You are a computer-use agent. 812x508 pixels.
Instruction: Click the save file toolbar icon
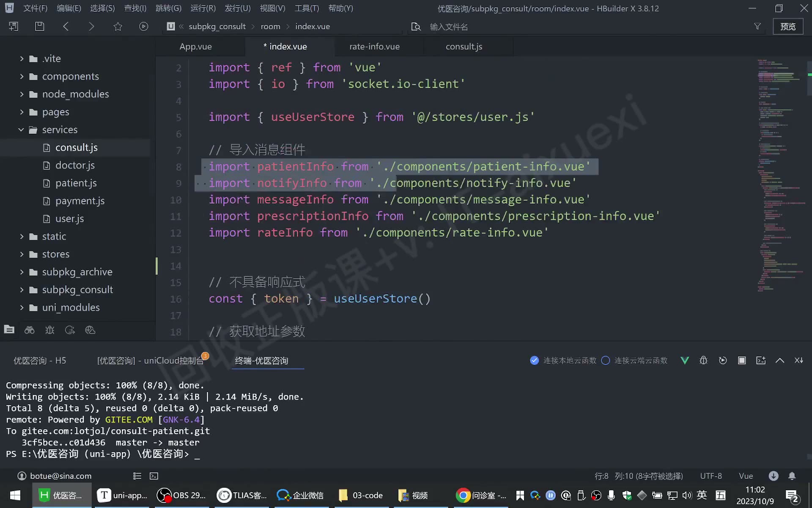point(39,26)
